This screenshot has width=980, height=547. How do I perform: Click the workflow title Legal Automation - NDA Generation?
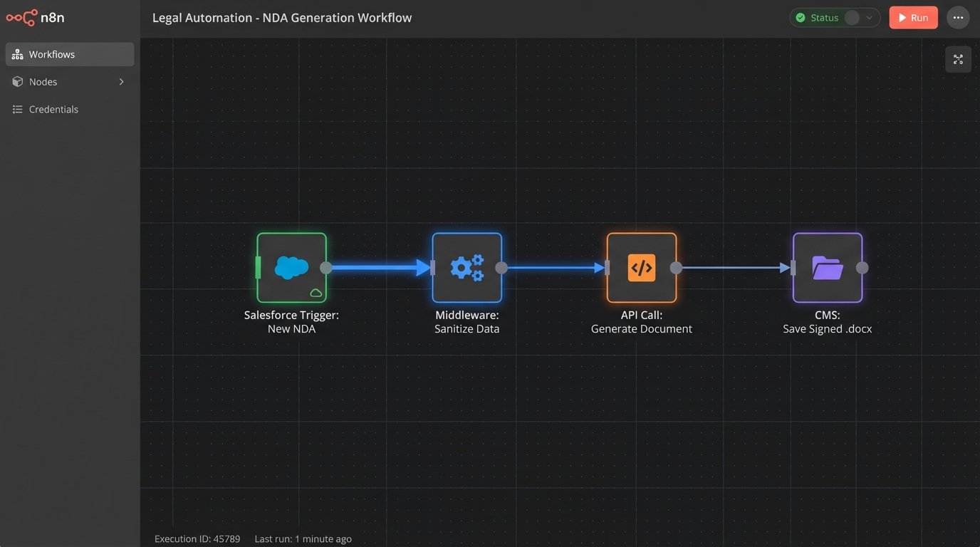282,17
